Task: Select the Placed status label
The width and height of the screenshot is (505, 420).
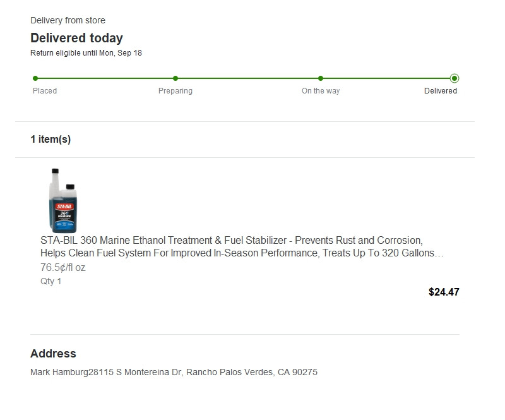Action: pyautogui.click(x=45, y=91)
